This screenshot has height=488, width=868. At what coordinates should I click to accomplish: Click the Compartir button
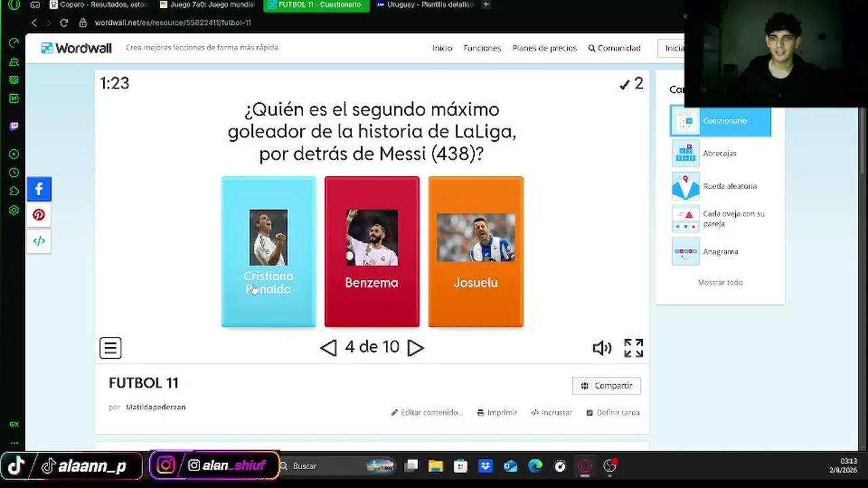pyautogui.click(x=606, y=386)
